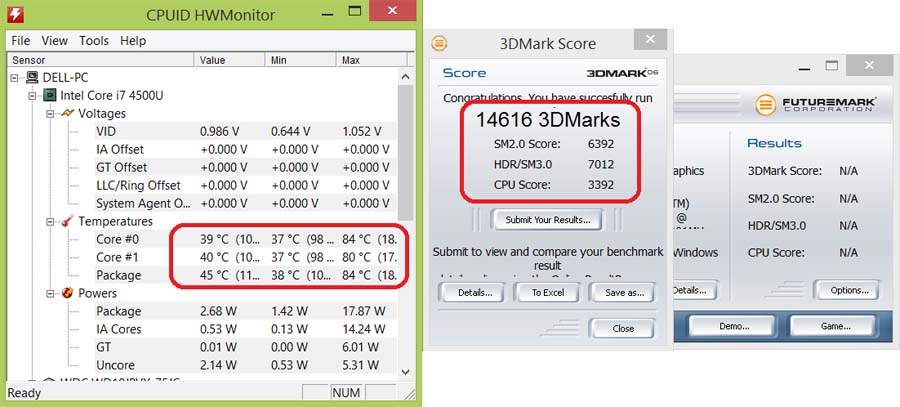Click Details button in 3DMark Score window
The height and width of the screenshot is (407, 900).
click(x=475, y=293)
